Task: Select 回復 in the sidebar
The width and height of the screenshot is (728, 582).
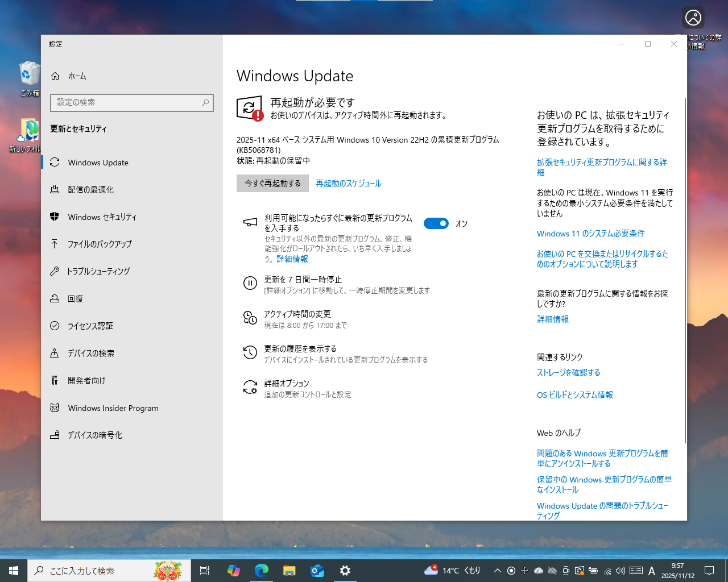Action: click(x=77, y=298)
